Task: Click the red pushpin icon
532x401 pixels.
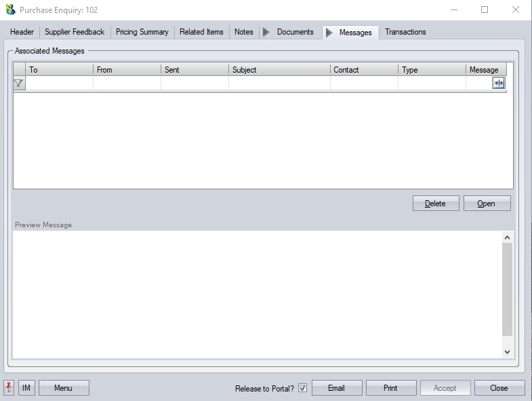Action: 9,387
